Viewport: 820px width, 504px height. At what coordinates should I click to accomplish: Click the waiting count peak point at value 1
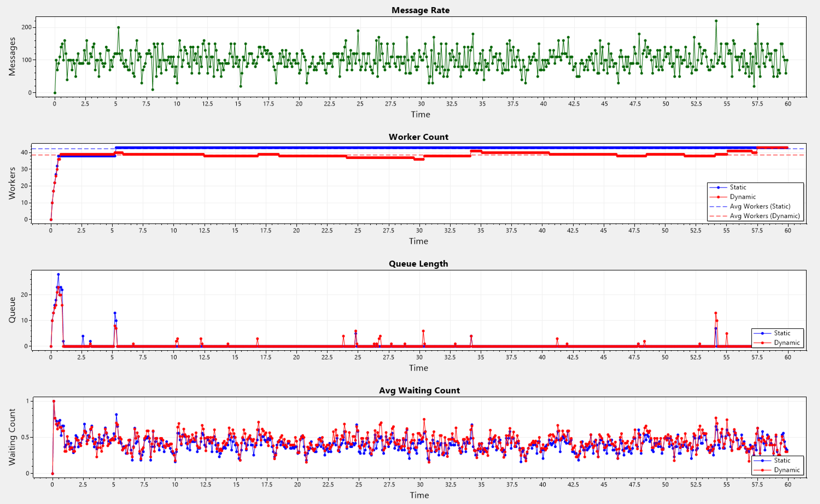pyautogui.click(x=54, y=401)
